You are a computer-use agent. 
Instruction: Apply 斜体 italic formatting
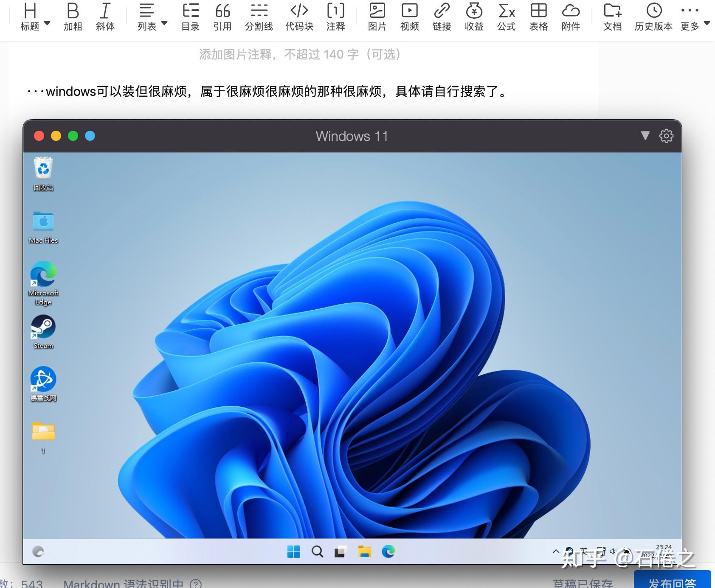pos(105,17)
